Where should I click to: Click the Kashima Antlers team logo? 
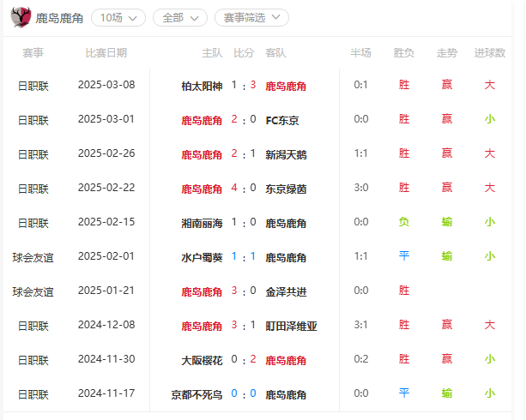[x=21, y=17]
